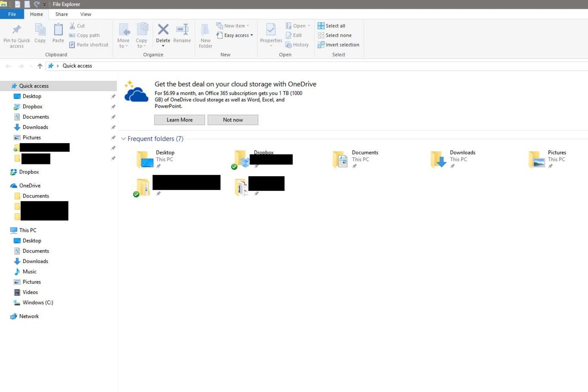Click the History icon in the ribbon
The width and height of the screenshot is (588, 392).
tap(297, 45)
